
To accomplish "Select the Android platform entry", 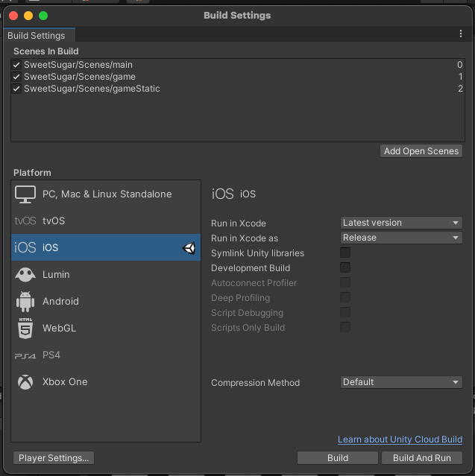I will (106, 302).
